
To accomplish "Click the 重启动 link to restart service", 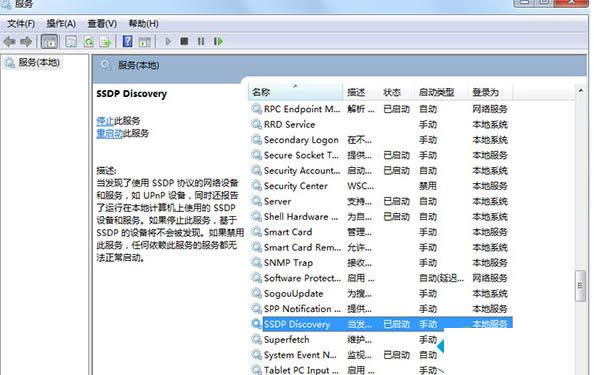I will coord(109,133).
